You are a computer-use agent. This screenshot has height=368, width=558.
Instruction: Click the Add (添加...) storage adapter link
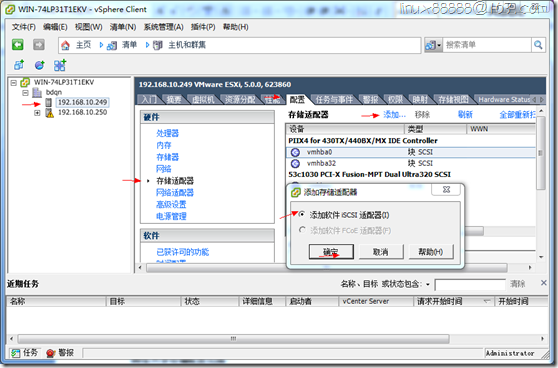(394, 115)
